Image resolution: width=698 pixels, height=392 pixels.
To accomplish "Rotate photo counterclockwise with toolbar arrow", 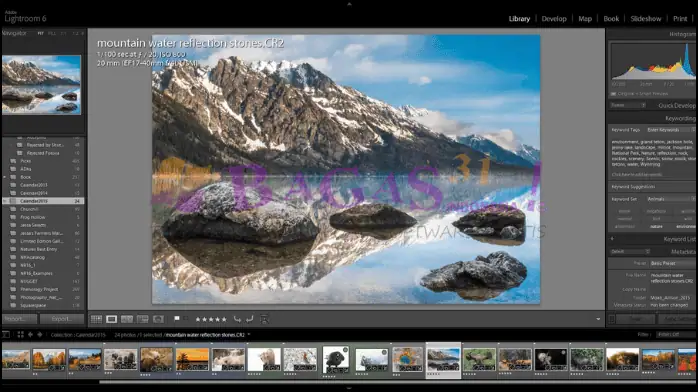I will [x=237, y=319].
